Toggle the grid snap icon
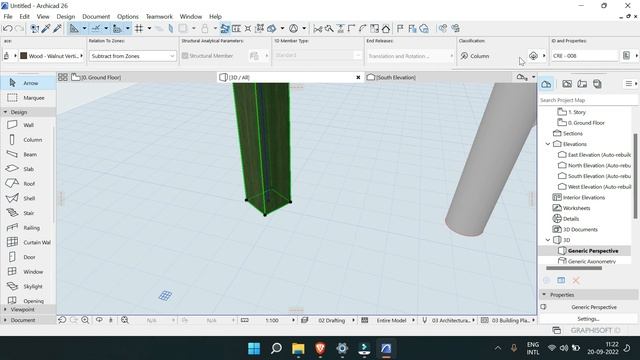The width and height of the screenshot is (640, 360). tap(139, 29)
